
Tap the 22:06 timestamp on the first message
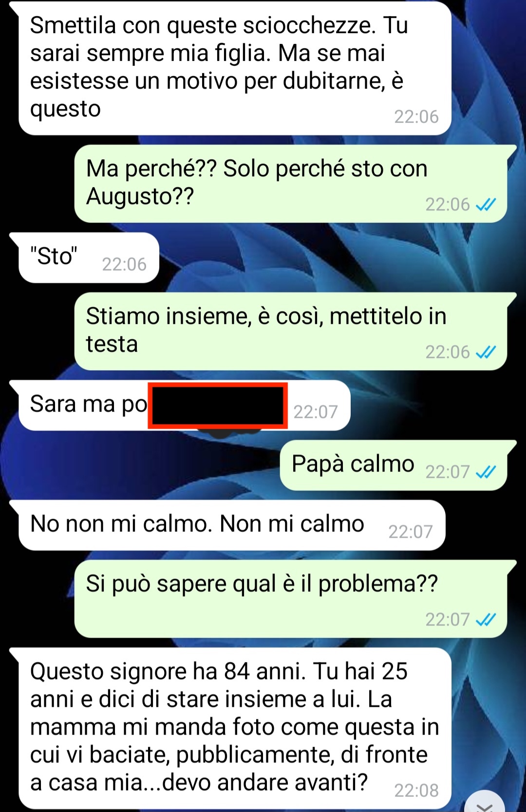[x=416, y=116]
